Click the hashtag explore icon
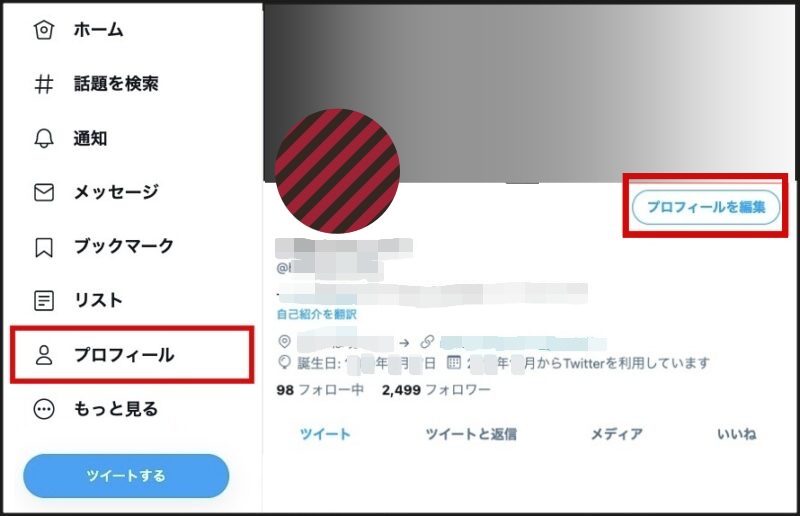This screenshot has width=800, height=516. [44, 84]
